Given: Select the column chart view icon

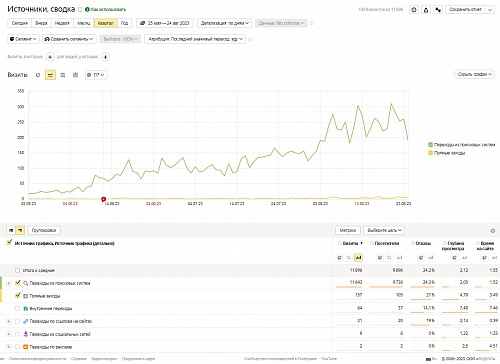Looking at the screenshot, I should point(75,75).
